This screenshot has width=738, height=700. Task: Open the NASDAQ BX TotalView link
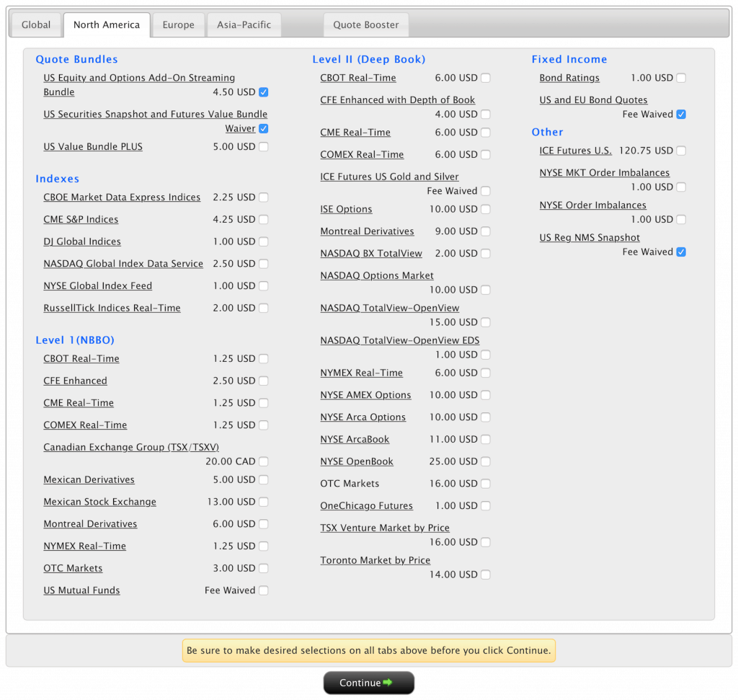click(371, 253)
